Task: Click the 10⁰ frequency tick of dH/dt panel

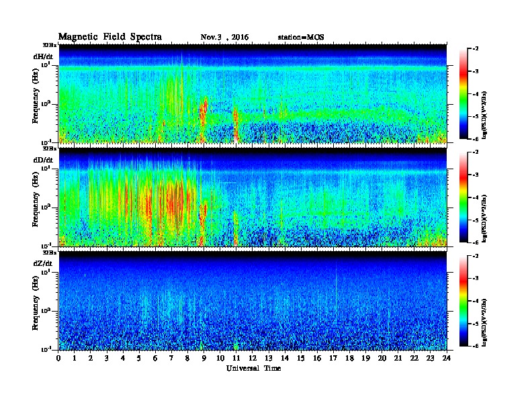Action: [x=46, y=104]
